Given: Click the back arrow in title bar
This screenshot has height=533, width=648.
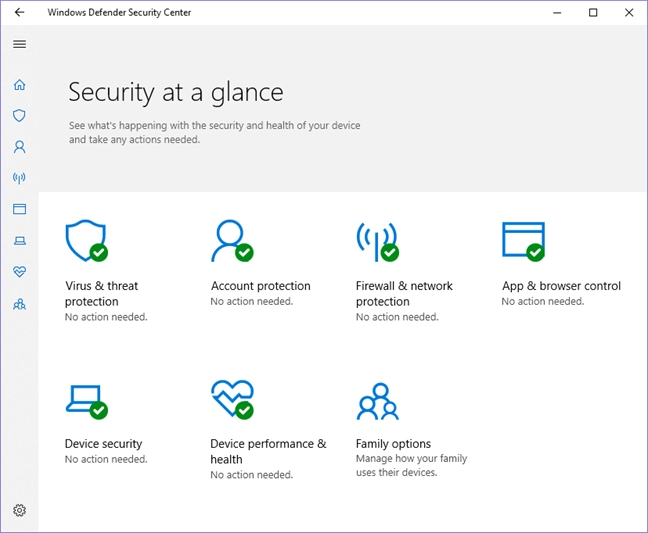Looking at the screenshot, I should tap(19, 12).
